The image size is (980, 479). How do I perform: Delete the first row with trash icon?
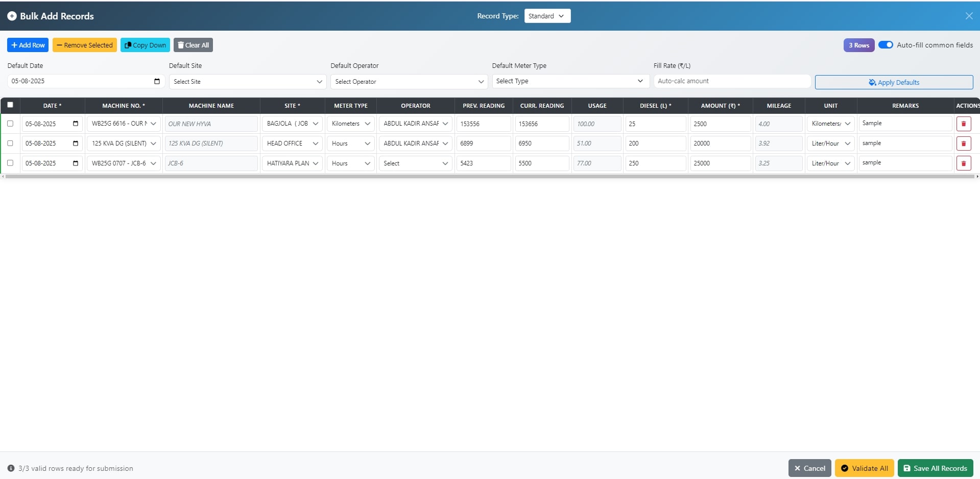(963, 124)
